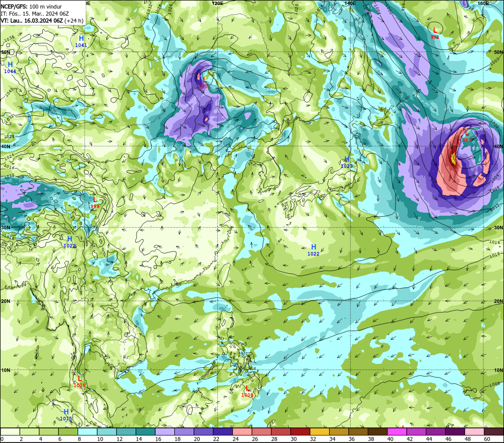Image resolution: width=504 pixels, height=443 pixels.
Task: Click the 160E longitude label
Action: tap(483, 3)
